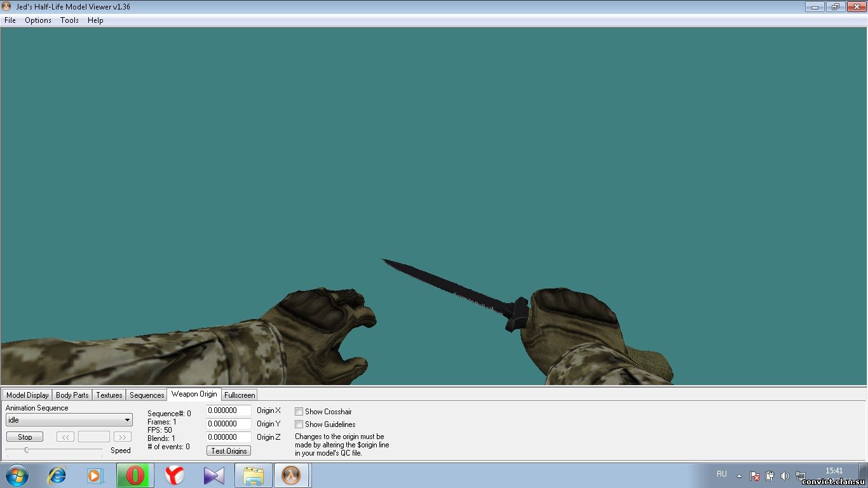Open Windows Explorer folder icon in taskbar

tap(254, 475)
